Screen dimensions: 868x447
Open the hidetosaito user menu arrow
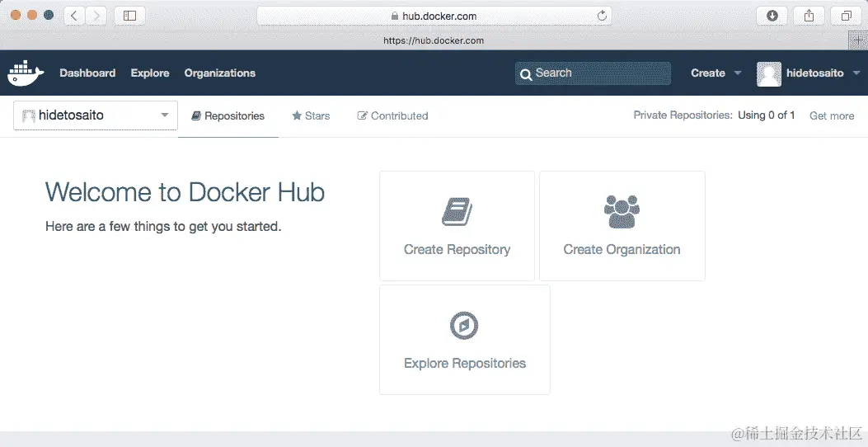pyautogui.click(x=856, y=73)
